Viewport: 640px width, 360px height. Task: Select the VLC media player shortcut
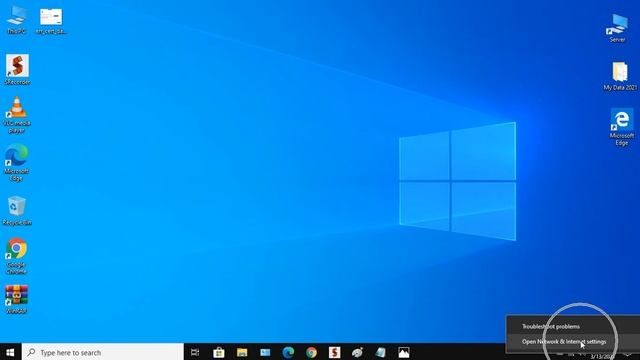(x=17, y=115)
